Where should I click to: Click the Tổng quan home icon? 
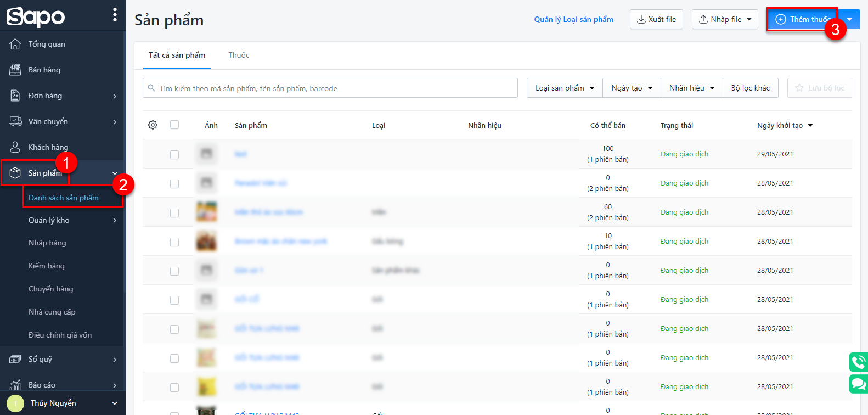coord(15,44)
